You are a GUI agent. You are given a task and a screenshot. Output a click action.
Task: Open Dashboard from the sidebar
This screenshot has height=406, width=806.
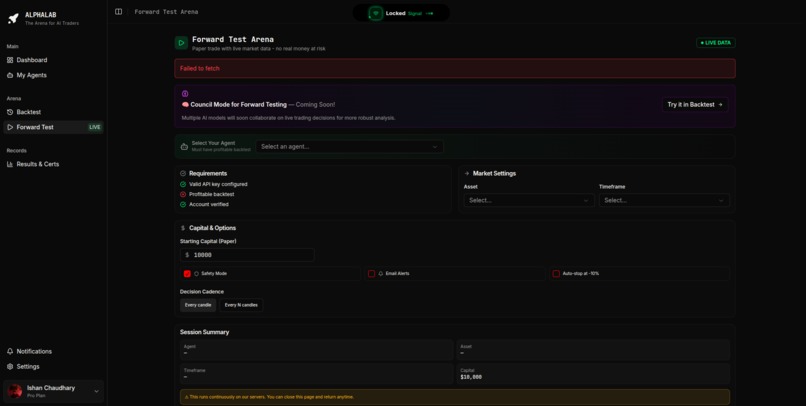(53, 60)
